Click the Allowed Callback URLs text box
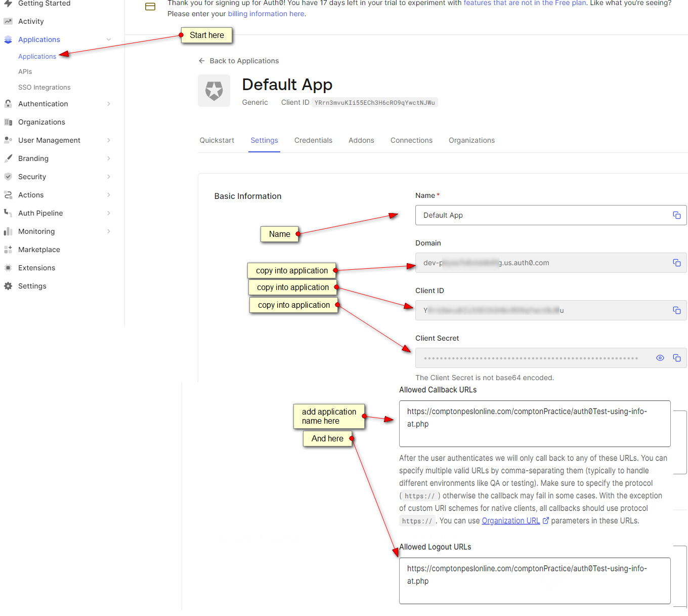The width and height of the screenshot is (688, 616). coord(535,424)
